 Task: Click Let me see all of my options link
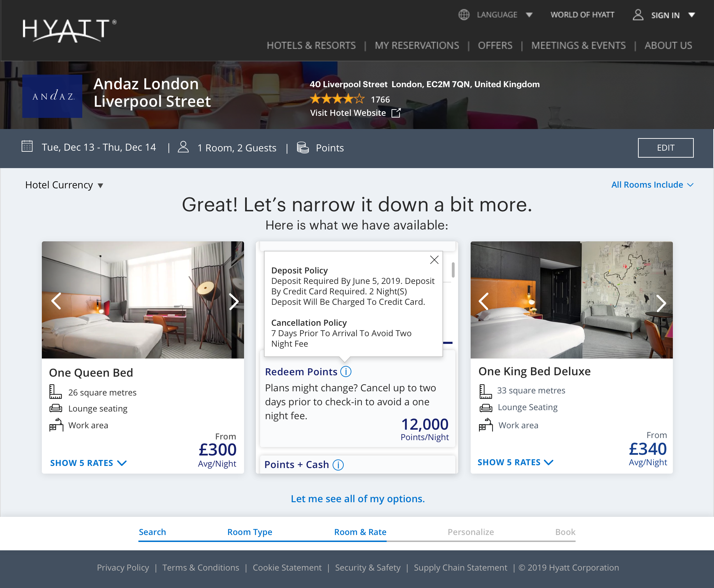click(x=358, y=499)
